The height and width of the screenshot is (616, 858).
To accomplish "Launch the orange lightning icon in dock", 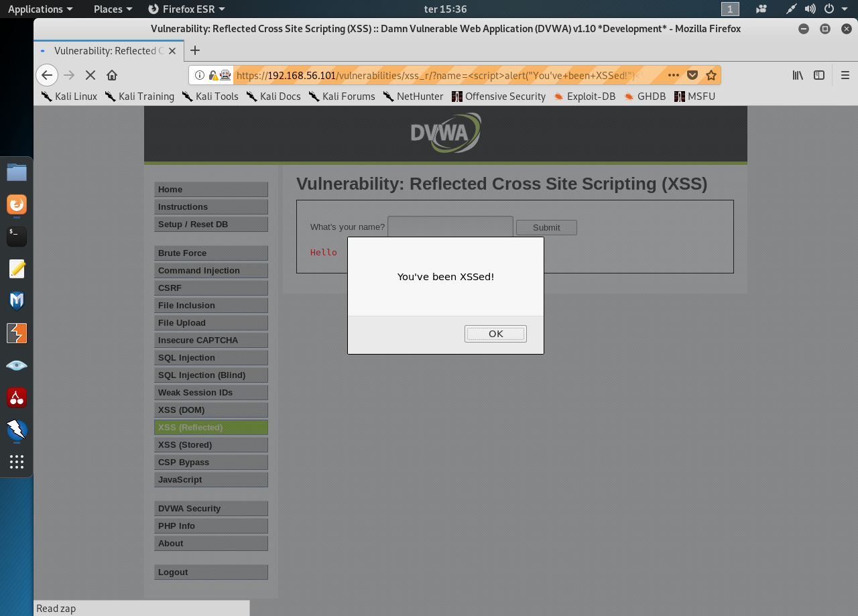I will point(17,333).
